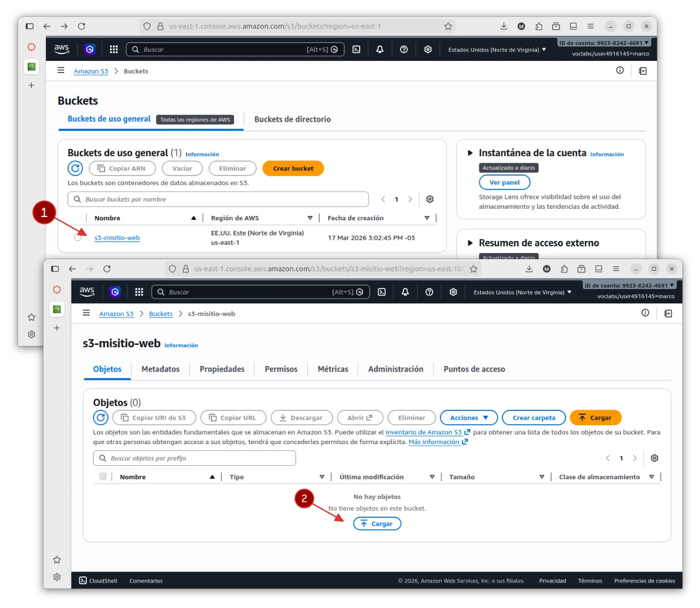
Task: Click the Buscar objetos por prefijo field
Action: click(x=194, y=458)
